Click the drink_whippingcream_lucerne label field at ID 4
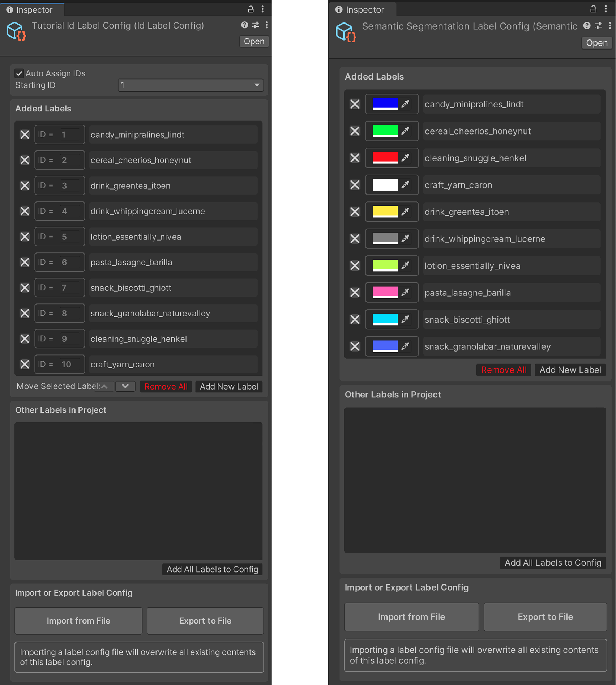Viewport: 616px width, 685px height. [x=173, y=211]
